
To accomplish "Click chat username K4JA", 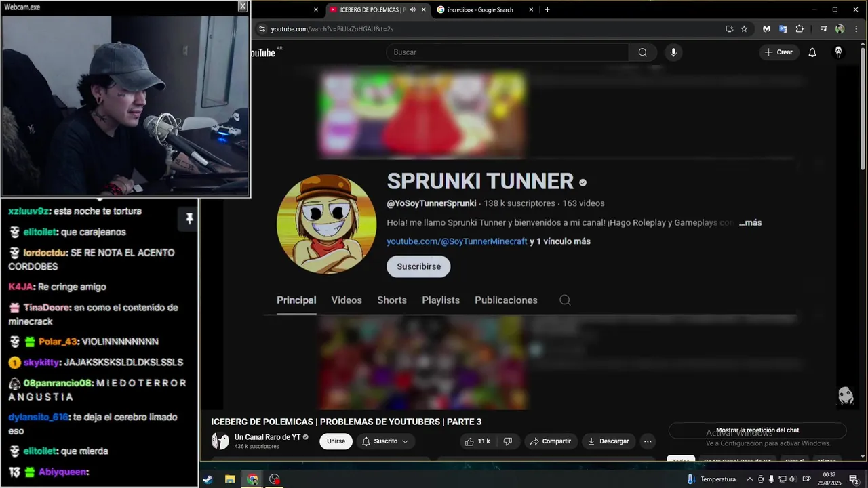I will [x=20, y=287].
